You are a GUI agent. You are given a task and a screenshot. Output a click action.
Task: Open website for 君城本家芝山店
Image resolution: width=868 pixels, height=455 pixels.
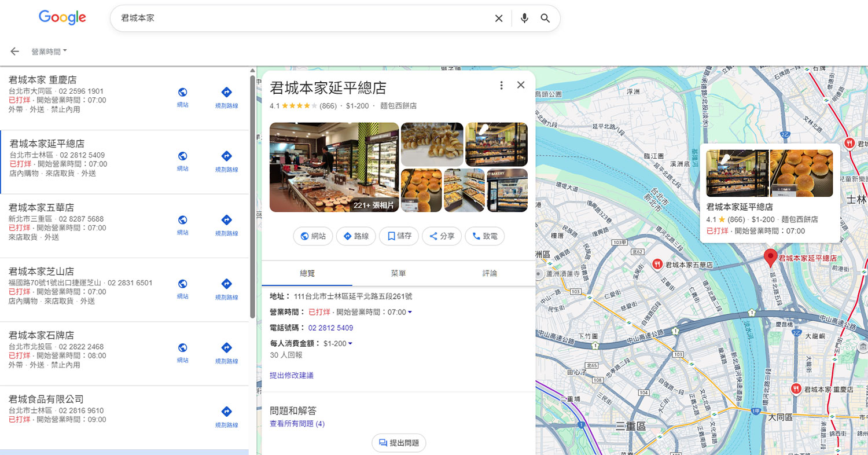point(183,289)
